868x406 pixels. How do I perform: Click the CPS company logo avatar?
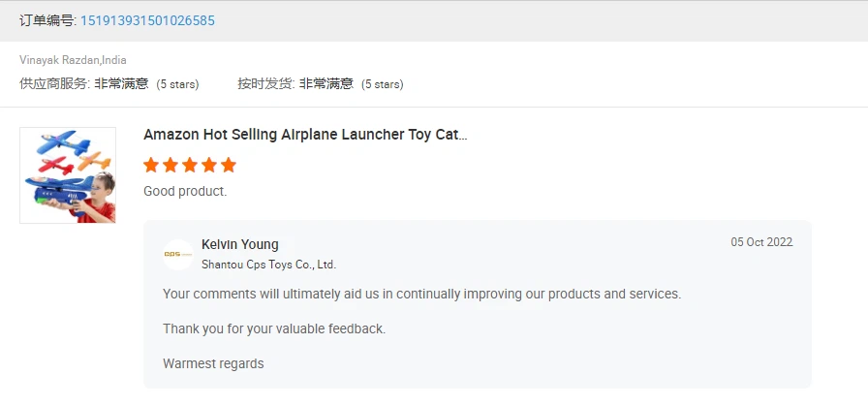(x=178, y=255)
